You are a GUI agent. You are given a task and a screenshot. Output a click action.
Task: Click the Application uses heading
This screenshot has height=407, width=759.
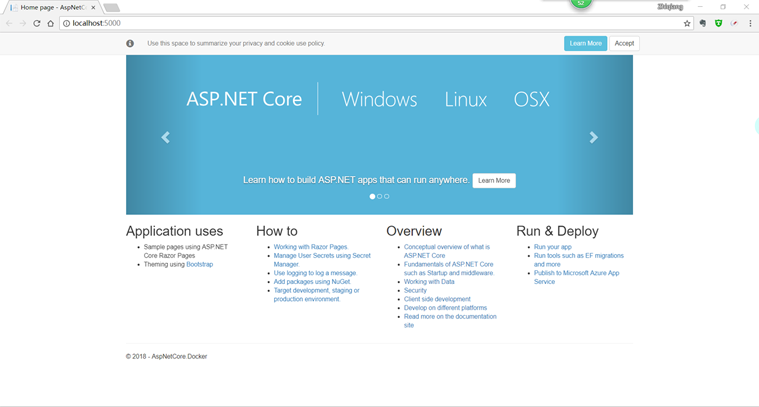coord(174,231)
